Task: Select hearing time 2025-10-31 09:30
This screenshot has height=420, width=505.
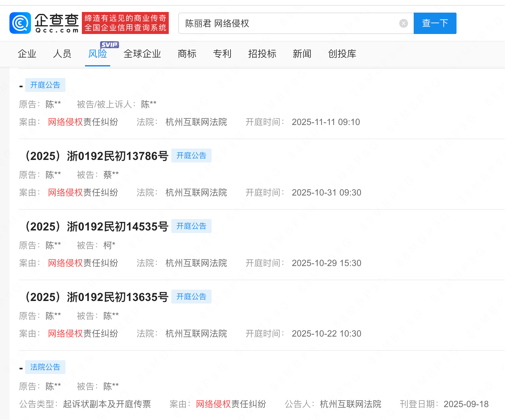Action: coord(326,193)
